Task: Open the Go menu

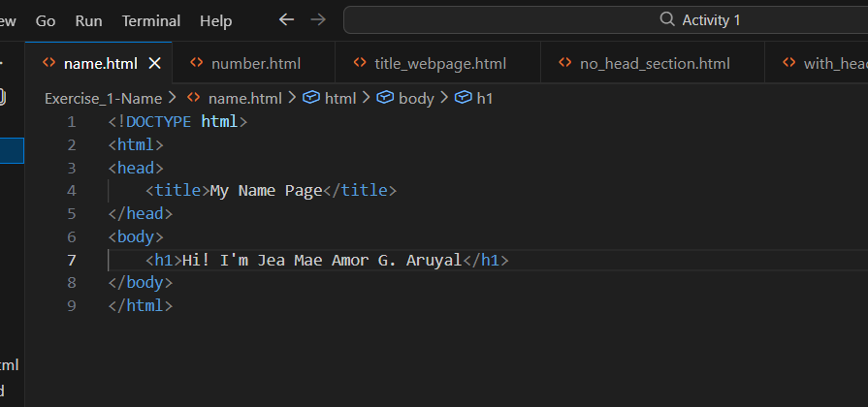Action: (x=46, y=20)
